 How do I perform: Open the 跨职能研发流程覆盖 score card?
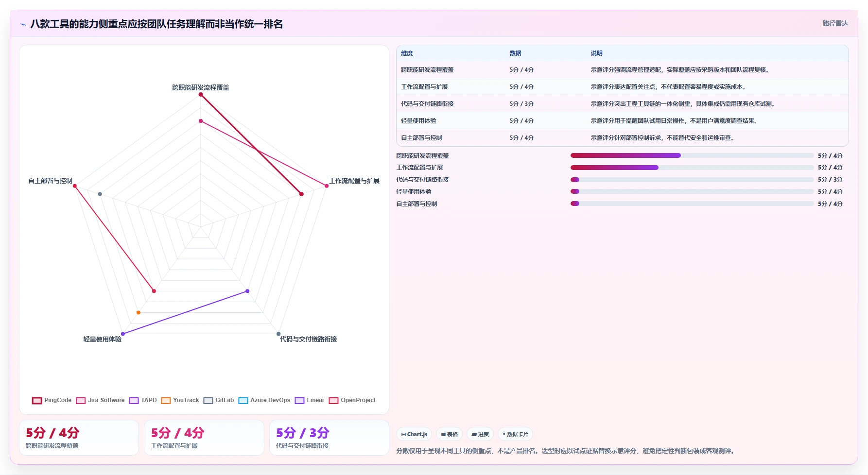tap(79, 438)
